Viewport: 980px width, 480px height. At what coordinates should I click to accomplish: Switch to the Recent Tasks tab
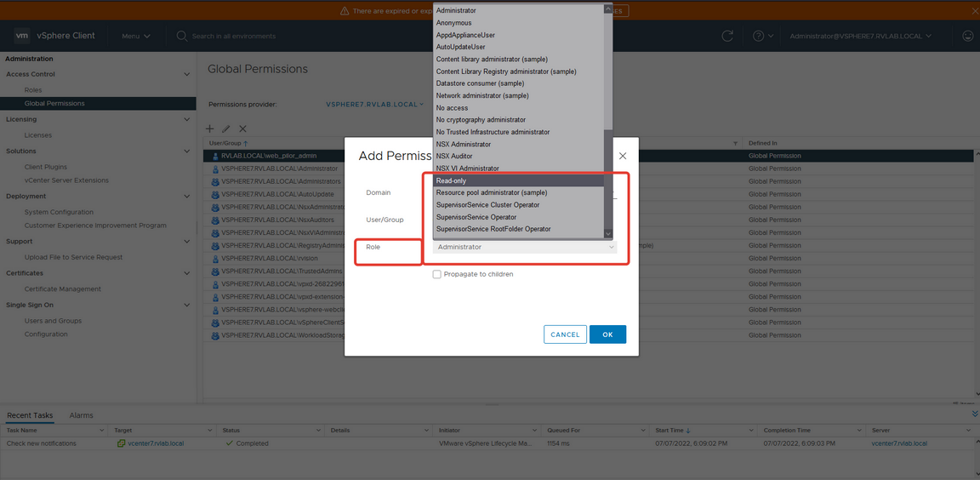tap(30, 415)
